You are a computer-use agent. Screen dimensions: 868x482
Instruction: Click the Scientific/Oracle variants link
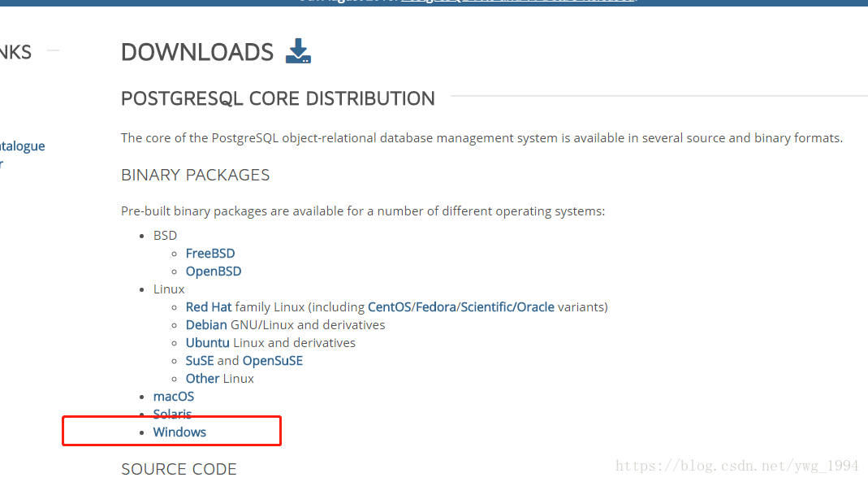click(496, 306)
